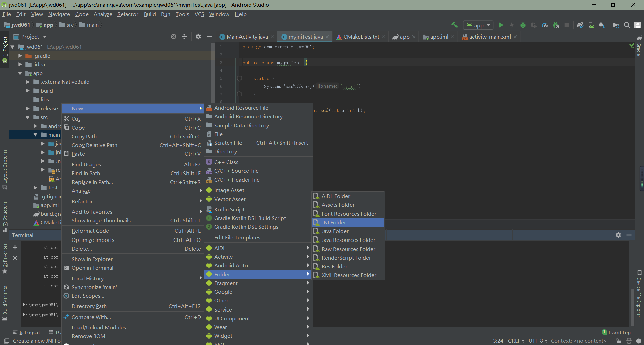
Task: Open the Build menu
Action: click(x=150, y=14)
